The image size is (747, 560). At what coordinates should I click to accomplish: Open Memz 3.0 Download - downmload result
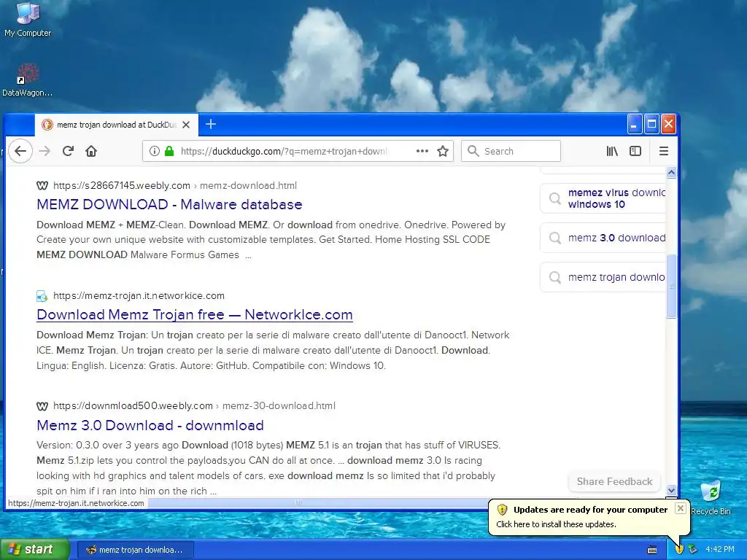tap(150, 425)
